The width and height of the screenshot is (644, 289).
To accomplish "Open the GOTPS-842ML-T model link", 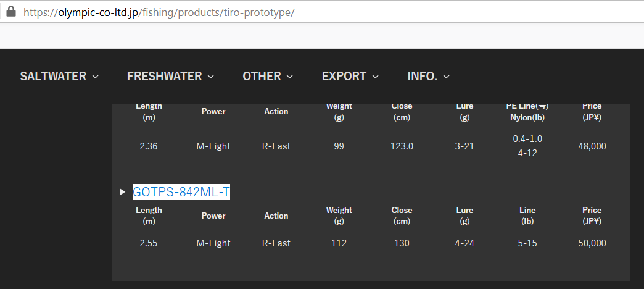I will pyautogui.click(x=181, y=192).
